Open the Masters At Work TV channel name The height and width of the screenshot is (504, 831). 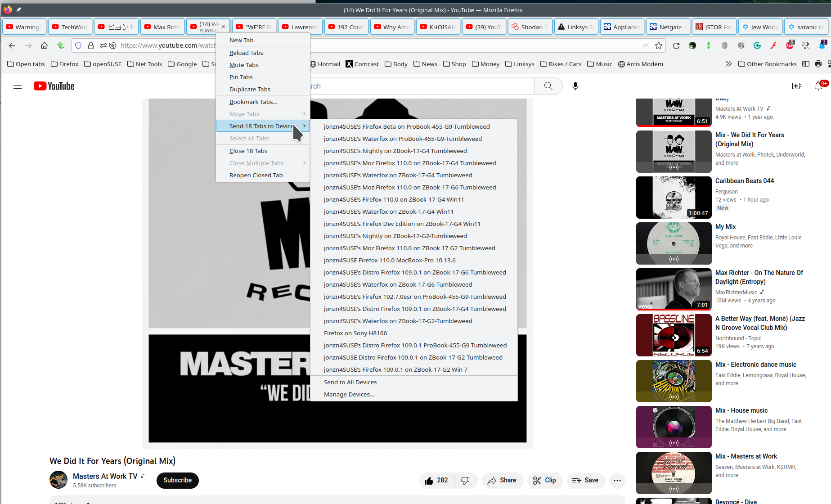[x=105, y=476]
